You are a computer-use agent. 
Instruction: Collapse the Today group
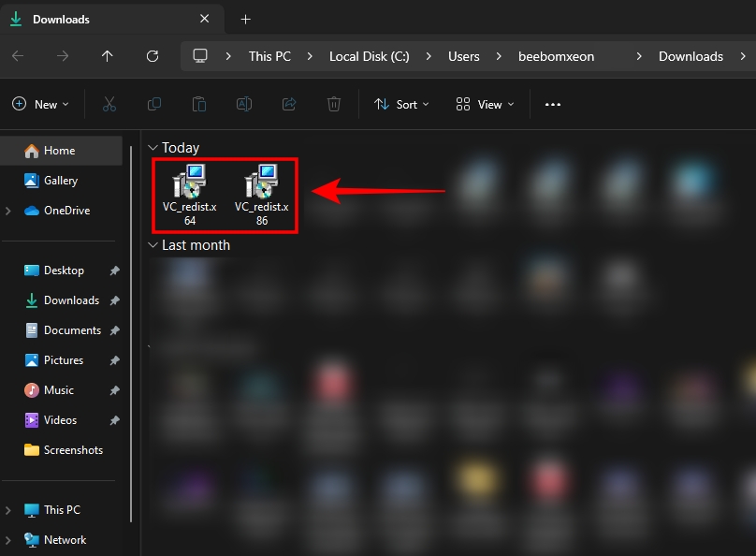[x=153, y=148]
